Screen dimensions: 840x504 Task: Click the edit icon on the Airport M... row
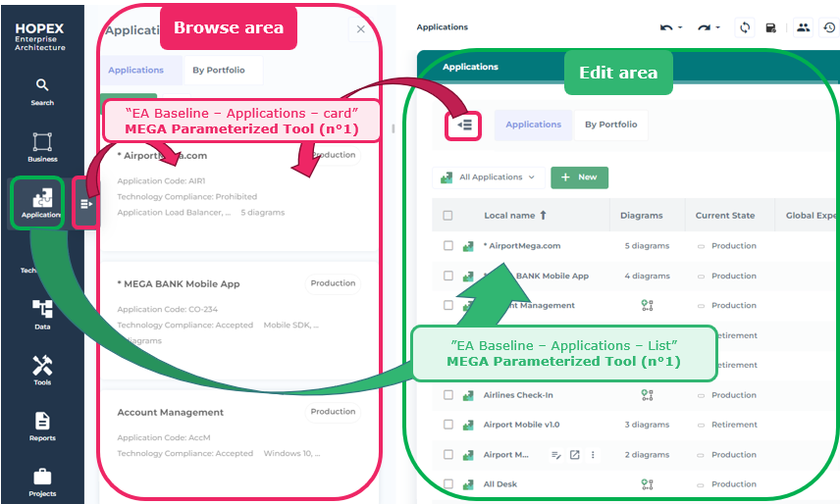pyautogui.click(x=556, y=455)
